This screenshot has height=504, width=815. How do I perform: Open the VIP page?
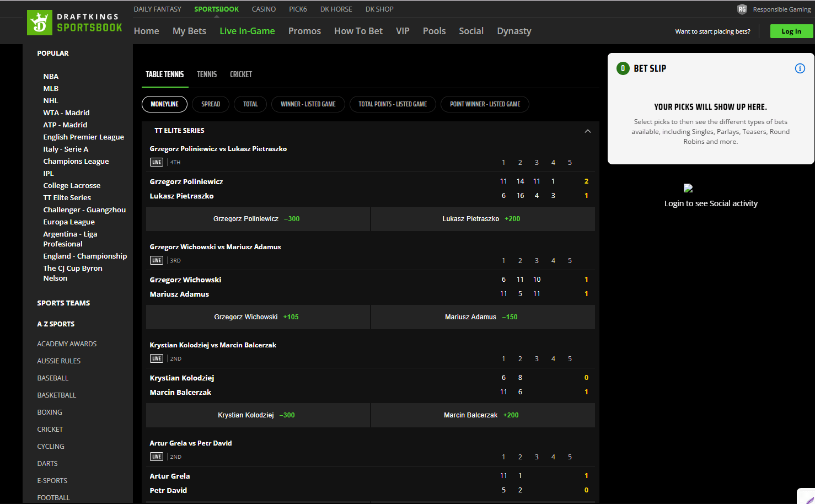[403, 31]
